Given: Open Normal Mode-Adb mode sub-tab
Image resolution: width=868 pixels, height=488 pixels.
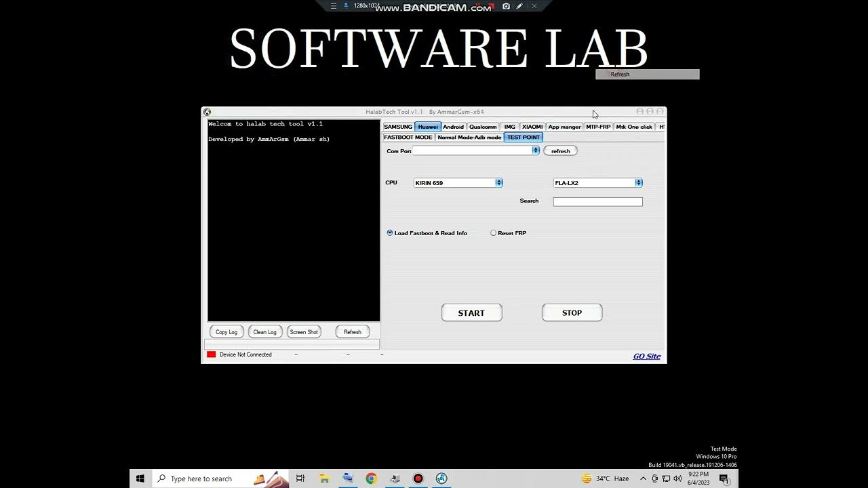Looking at the screenshot, I should (x=469, y=137).
